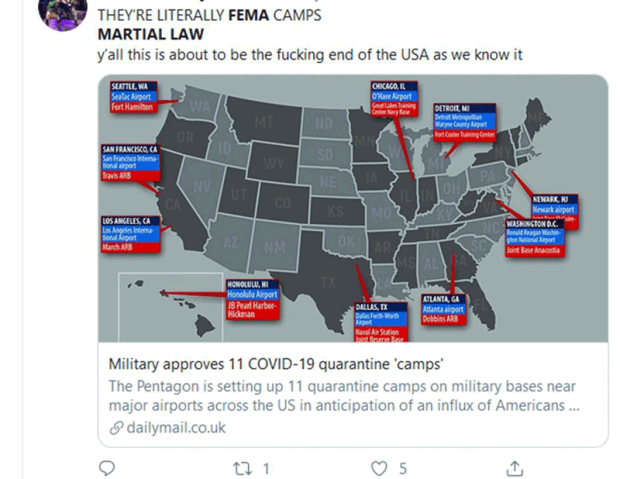
Task: Click the chain link icon beside dailymail.co.uk
Action: coord(116,428)
